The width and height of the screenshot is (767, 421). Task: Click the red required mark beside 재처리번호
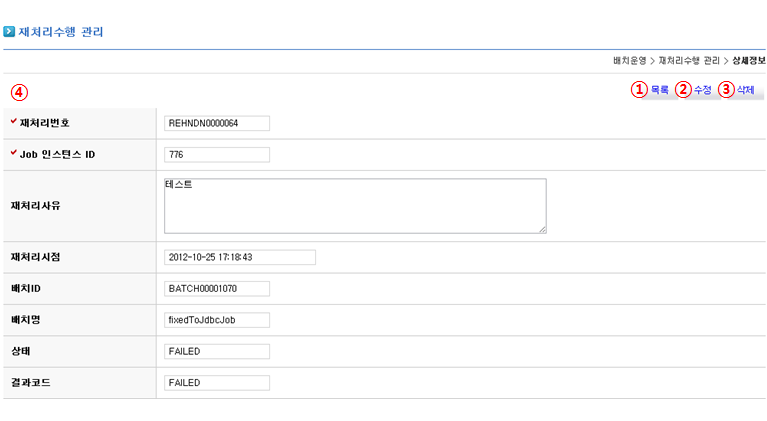click(x=13, y=122)
